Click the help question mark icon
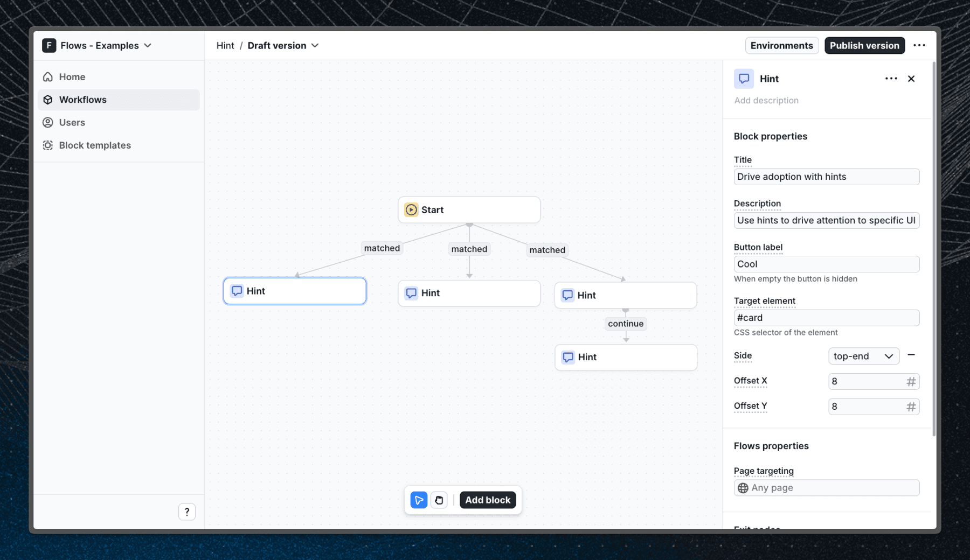Image resolution: width=970 pixels, height=560 pixels. tap(187, 512)
